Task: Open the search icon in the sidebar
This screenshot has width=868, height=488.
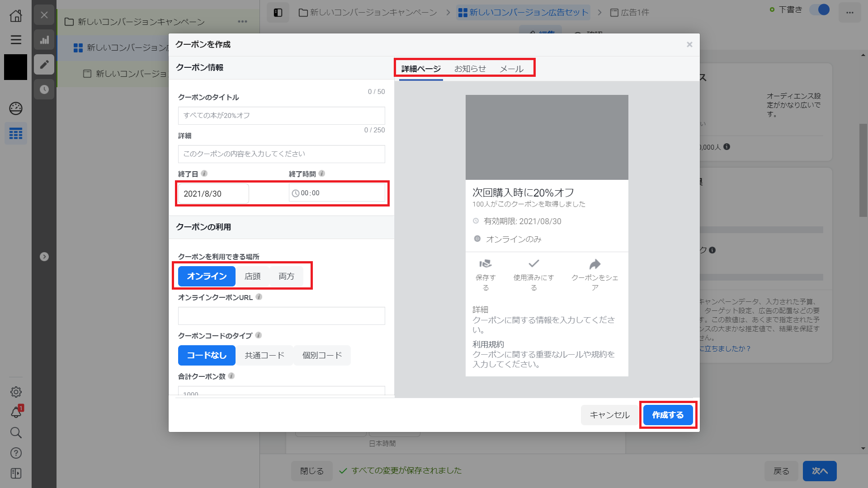Action: (x=16, y=432)
